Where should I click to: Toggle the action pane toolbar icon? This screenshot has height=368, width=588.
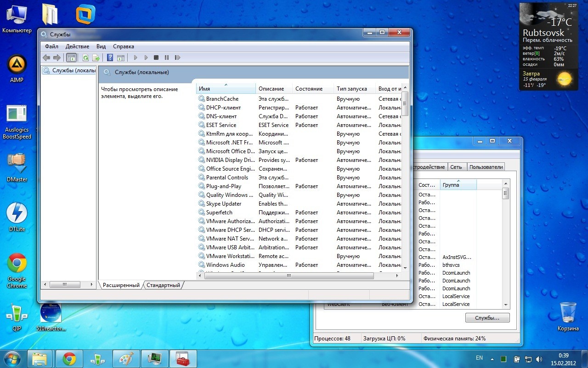pyautogui.click(x=121, y=57)
